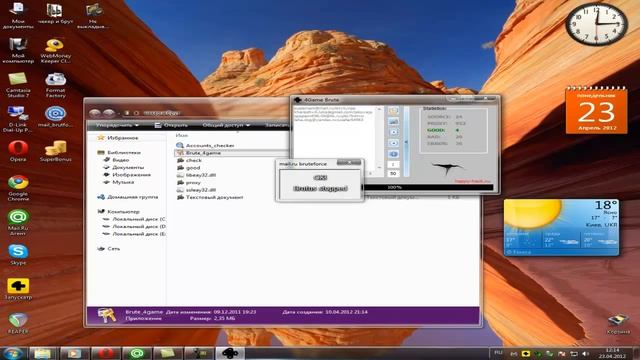Click the Back button in Explorer
The width and height of the screenshot is (640, 360).
pos(95,113)
